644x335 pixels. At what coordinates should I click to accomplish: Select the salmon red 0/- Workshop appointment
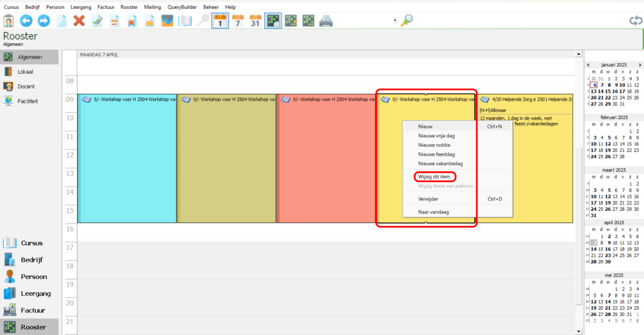tap(326, 158)
